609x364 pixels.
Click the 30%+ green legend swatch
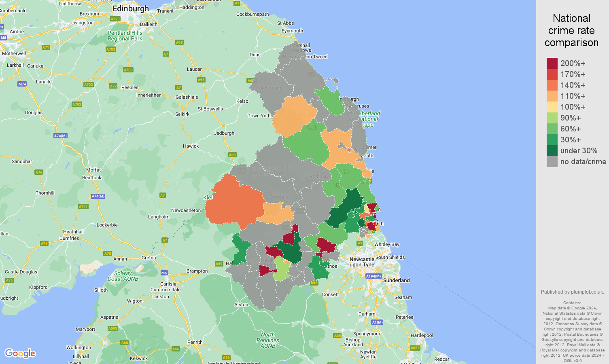(x=552, y=140)
